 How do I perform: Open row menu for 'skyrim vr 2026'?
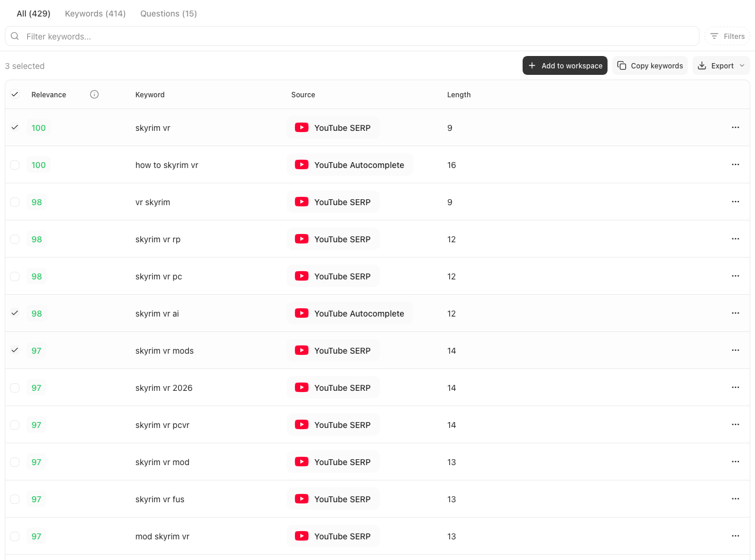point(735,387)
